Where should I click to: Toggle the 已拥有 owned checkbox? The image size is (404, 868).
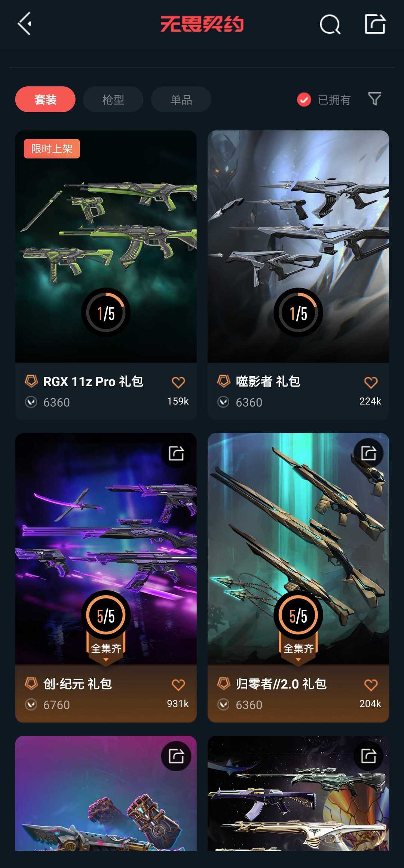[304, 99]
